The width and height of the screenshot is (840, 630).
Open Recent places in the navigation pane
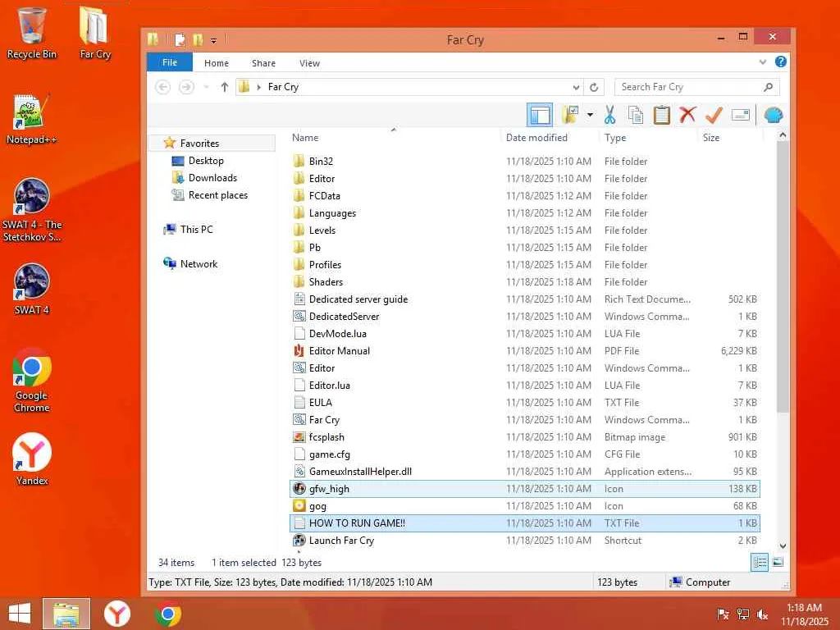tap(217, 195)
